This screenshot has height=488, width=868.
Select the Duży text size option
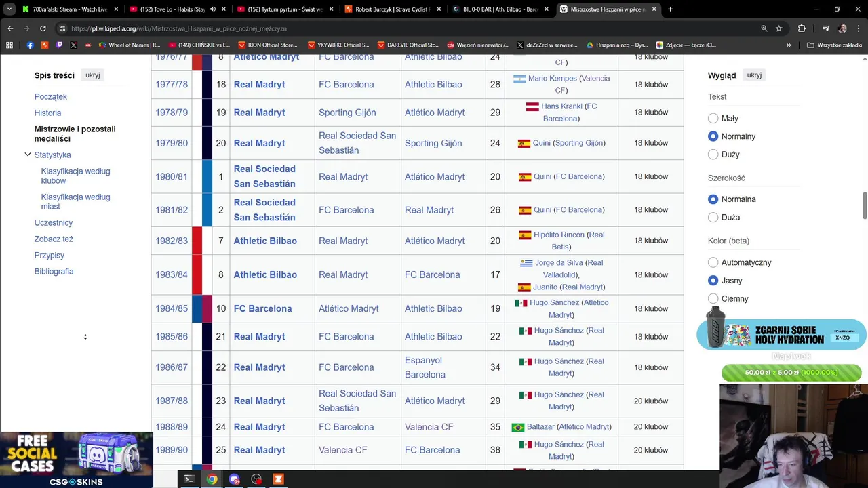[713, 155]
